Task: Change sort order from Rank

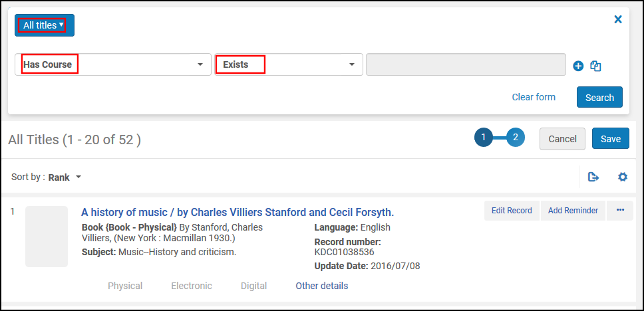Action: (65, 177)
